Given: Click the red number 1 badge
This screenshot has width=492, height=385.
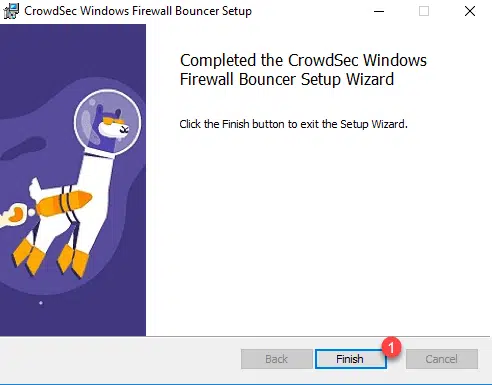Looking at the screenshot, I should point(392,348).
